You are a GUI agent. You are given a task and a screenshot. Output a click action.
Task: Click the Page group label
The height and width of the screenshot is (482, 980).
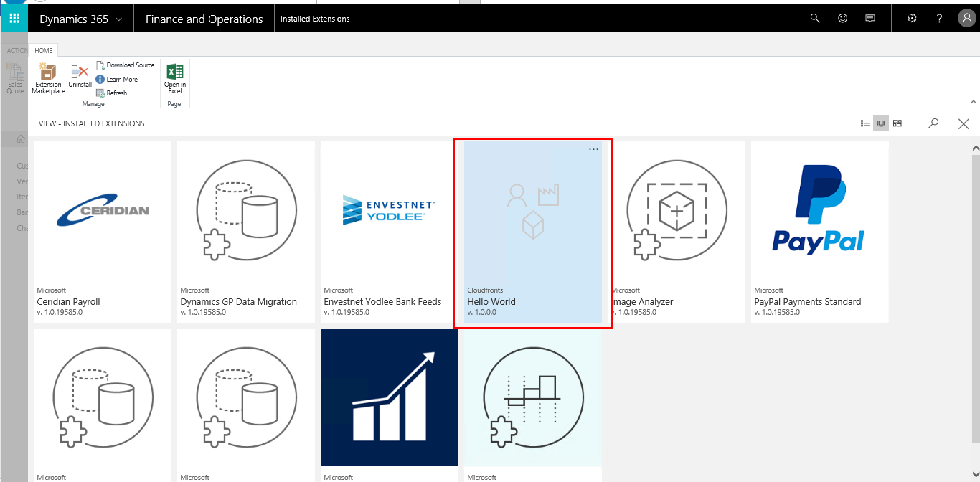(174, 104)
